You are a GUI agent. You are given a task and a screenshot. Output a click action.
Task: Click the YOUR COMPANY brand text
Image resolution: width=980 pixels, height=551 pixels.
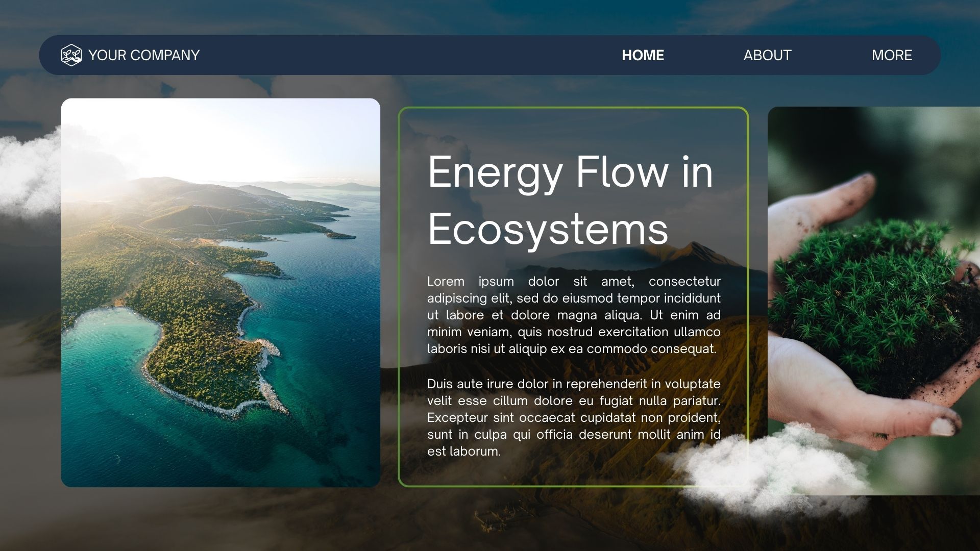click(x=144, y=55)
